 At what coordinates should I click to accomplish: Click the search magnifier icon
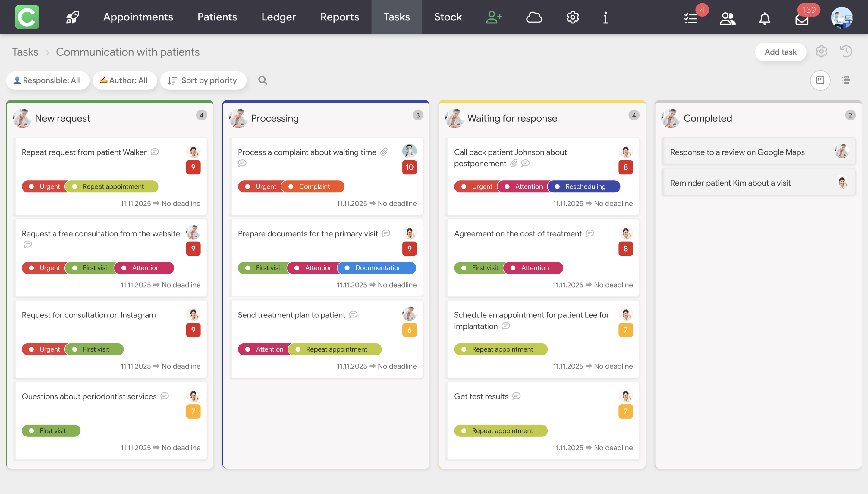point(263,80)
